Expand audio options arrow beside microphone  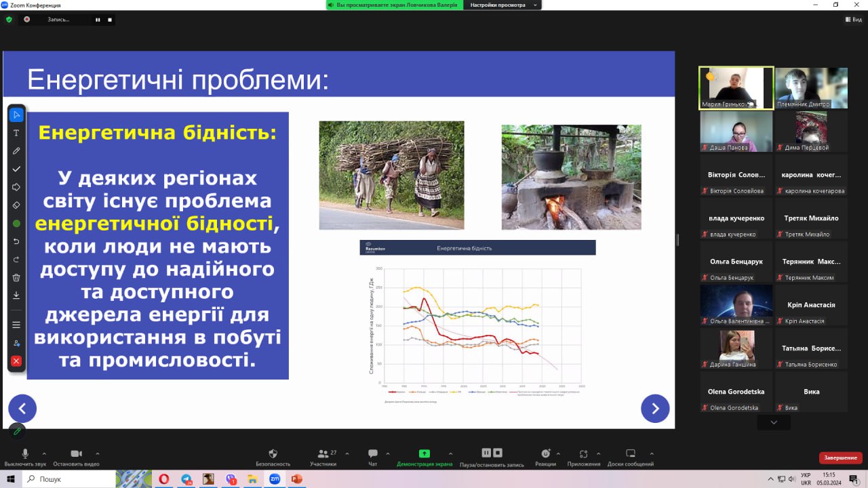45,453
